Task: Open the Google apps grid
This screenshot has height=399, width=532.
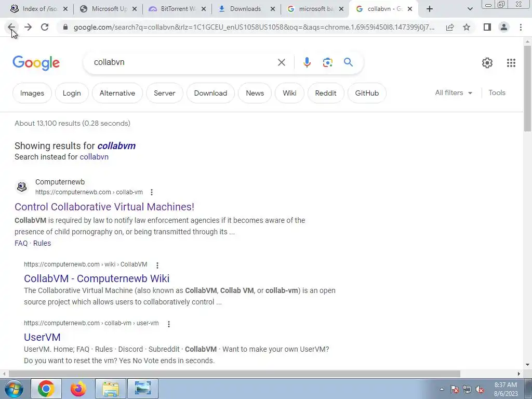Action: pos(511,63)
